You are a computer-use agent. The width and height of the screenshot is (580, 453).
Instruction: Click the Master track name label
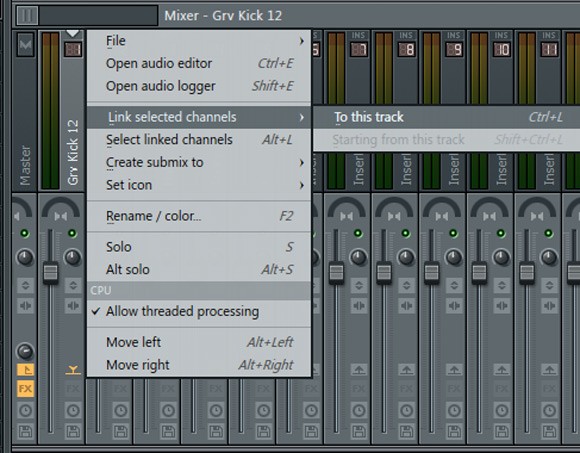click(x=25, y=165)
